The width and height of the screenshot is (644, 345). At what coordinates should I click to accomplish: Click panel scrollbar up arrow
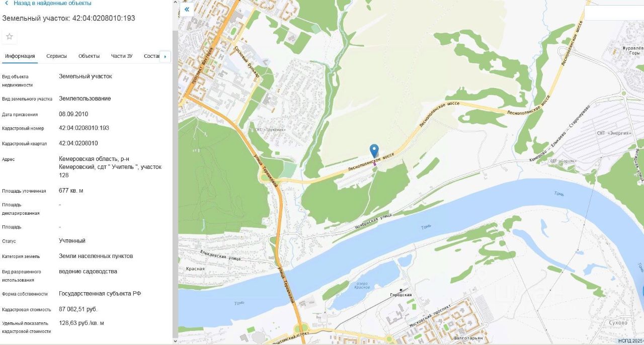pos(175,3)
